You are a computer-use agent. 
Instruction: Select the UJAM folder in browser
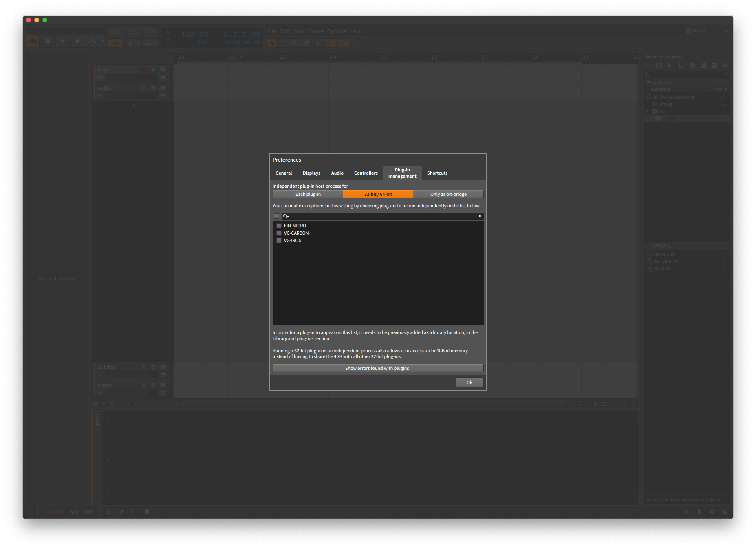pyautogui.click(x=687, y=119)
